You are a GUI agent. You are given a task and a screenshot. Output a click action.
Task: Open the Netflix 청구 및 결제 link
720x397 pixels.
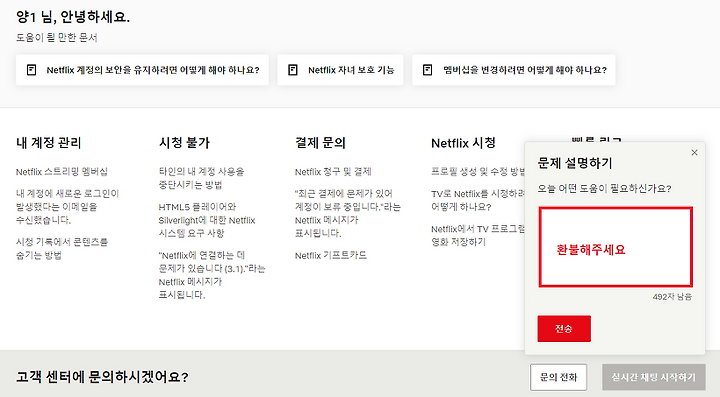coord(333,172)
